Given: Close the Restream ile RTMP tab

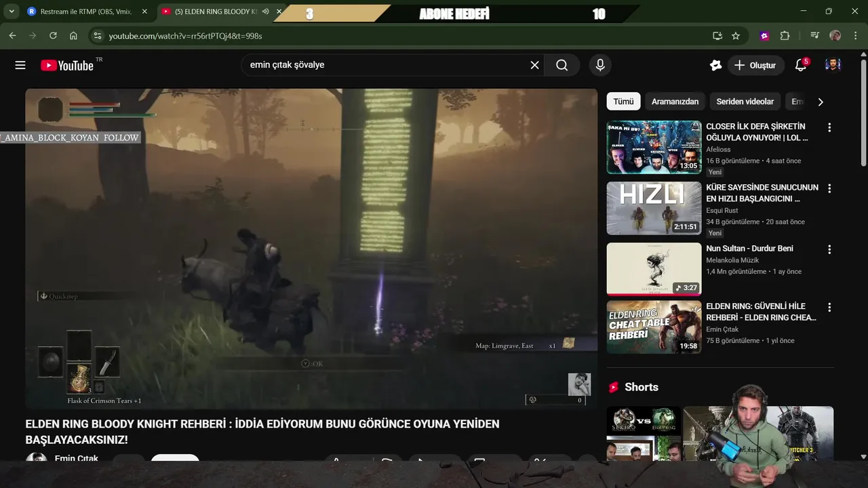Looking at the screenshot, I should pos(144,12).
